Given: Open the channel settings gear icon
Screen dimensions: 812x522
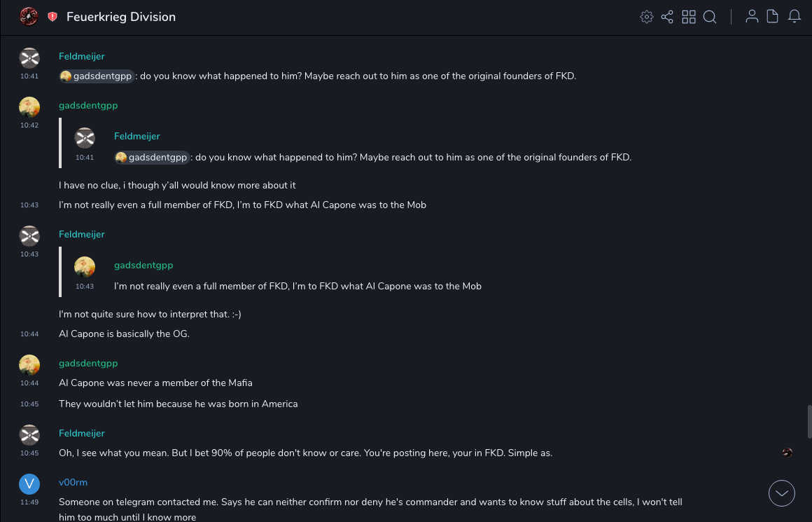Looking at the screenshot, I should tap(647, 17).
